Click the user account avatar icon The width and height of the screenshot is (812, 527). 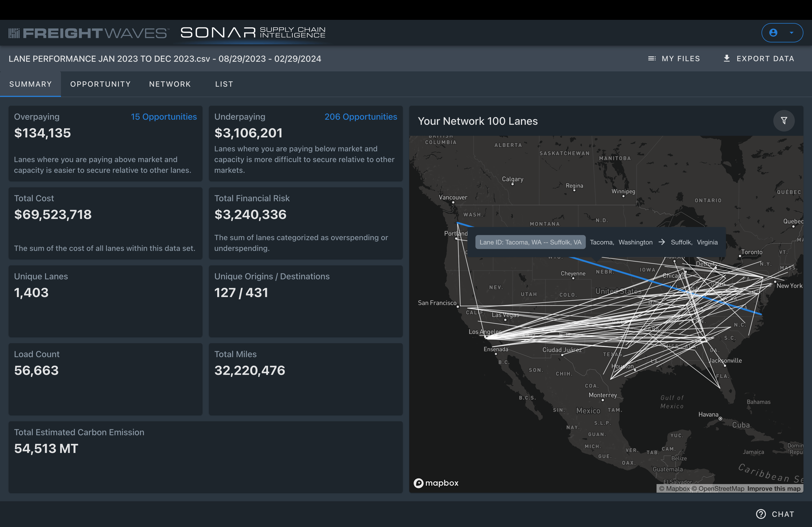(x=773, y=33)
